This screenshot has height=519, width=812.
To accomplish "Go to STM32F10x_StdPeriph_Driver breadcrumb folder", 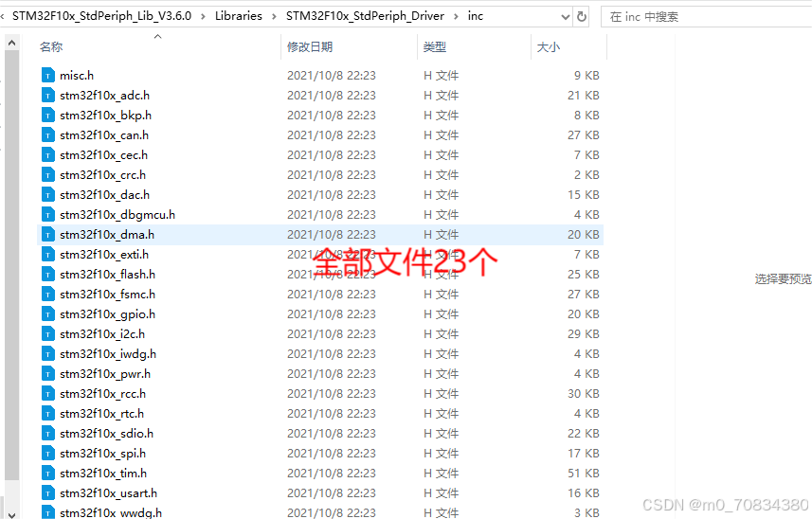I will (365, 16).
